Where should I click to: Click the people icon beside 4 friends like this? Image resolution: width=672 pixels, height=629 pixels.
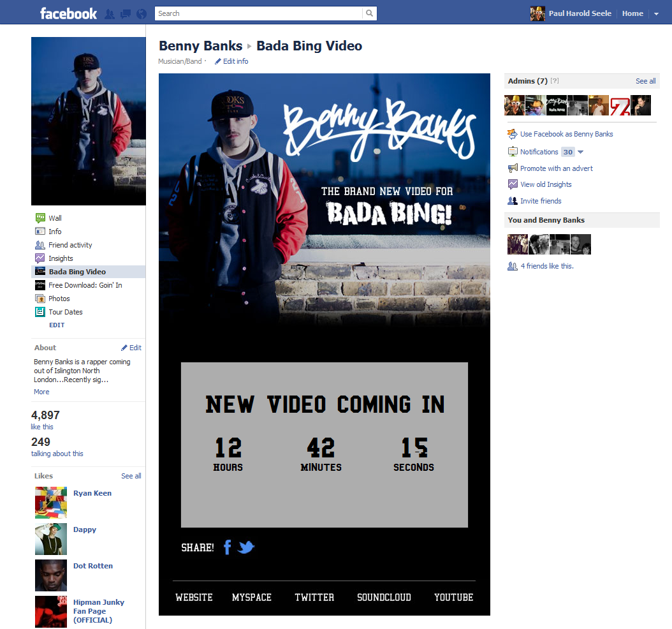click(x=513, y=266)
